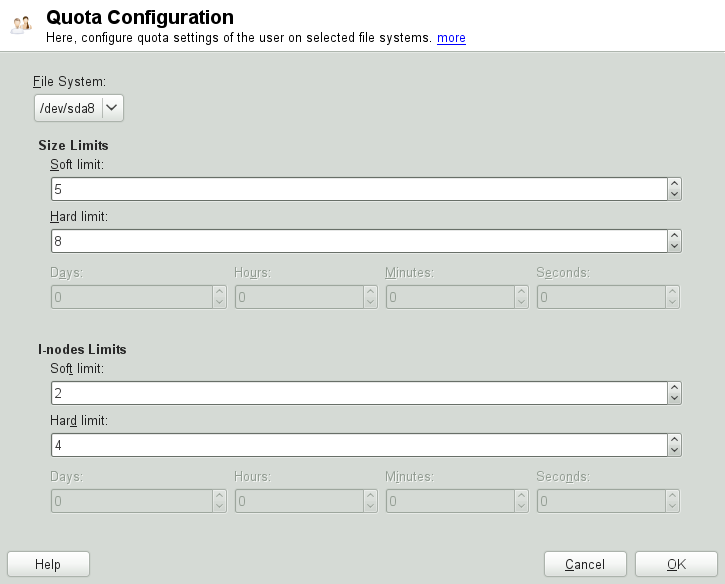Confirm quota settings with OK
This screenshot has height=584, width=725.
point(676,564)
